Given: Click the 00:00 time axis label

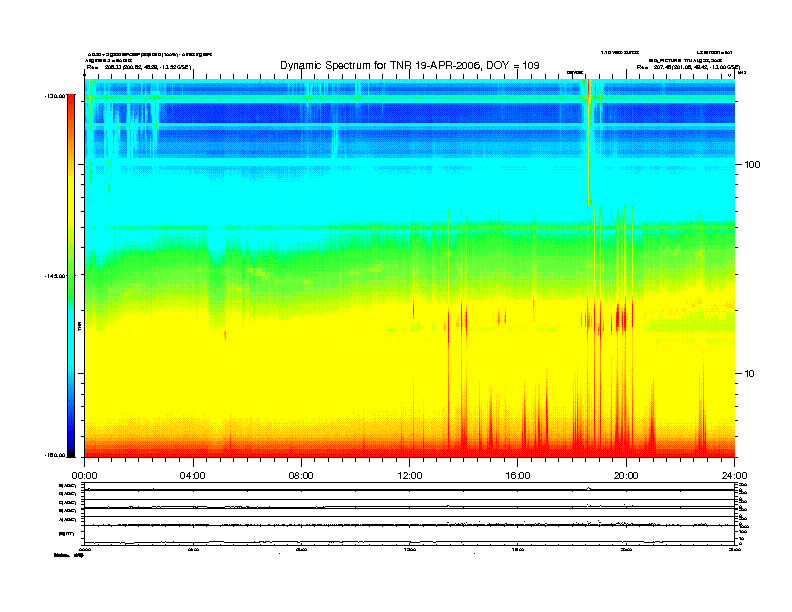Looking at the screenshot, I should [84, 476].
